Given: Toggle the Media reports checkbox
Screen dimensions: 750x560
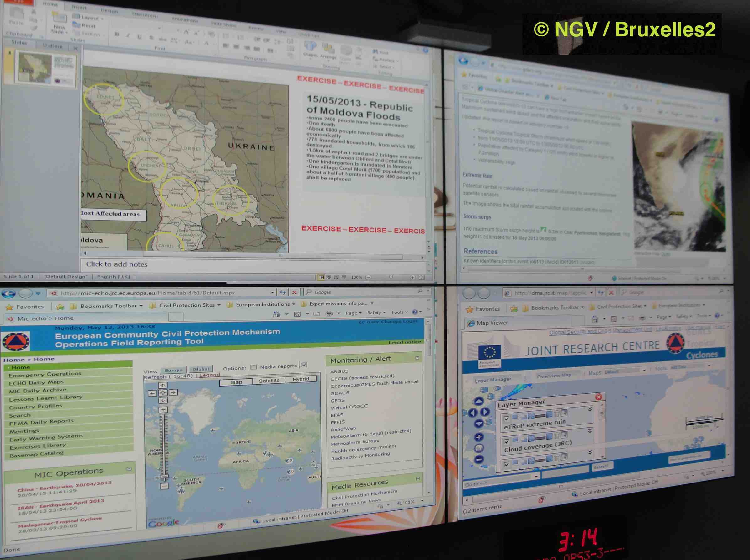Looking at the screenshot, I should click(x=253, y=367).
